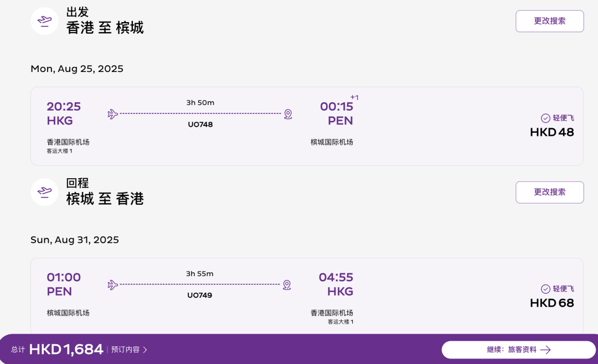Screen dimensions: 598x364
Task: Click the return plane icon beside 回程
Action: pyautogui.click(x=45, y=192)
